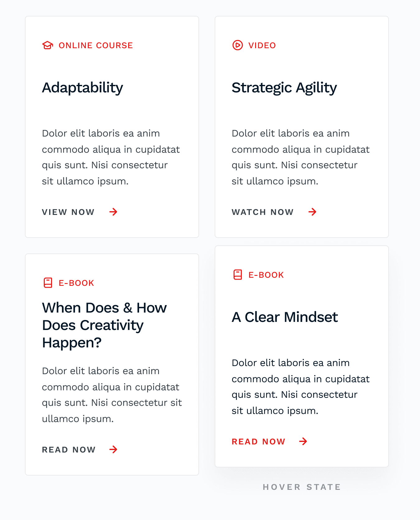Image resolution: width=420 pixels, height=520 pixels.
Task: Select the gray Read Now link
Action: (x=69, y=450)
